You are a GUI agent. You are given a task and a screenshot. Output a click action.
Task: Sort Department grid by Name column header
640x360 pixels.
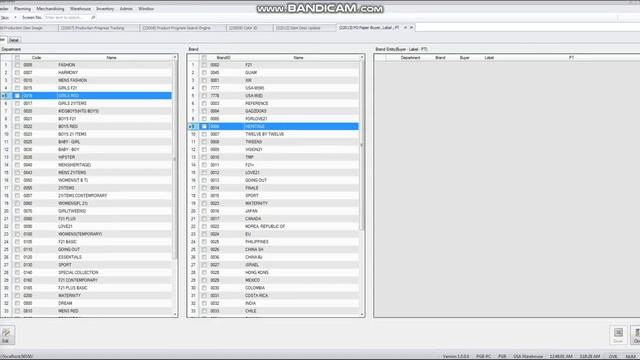pyautogui.click(x=111, y=58)
